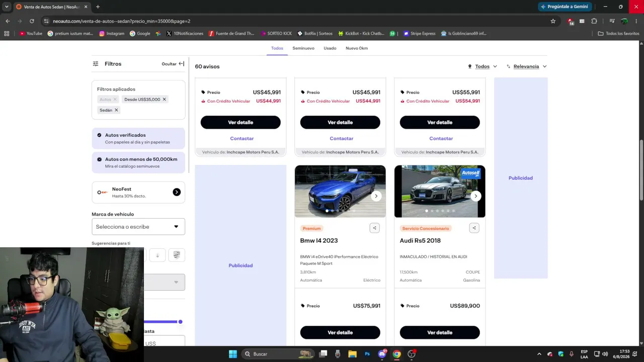644x362 pixels.
Task: Switch to the Todos tab
Action: pyautogui.click(x=277, y=48)
